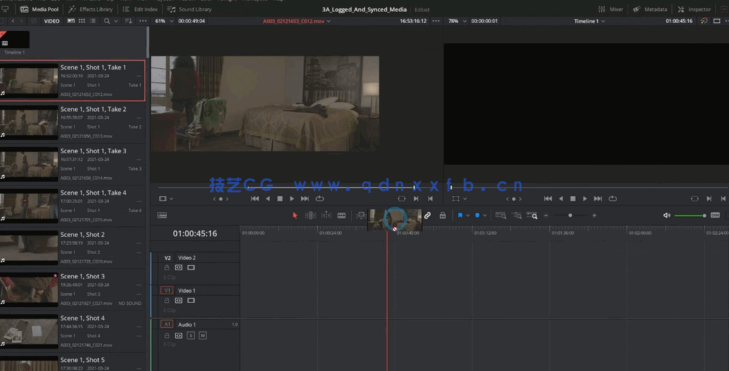This screenshot has height=371, width=729.
Task: Choose the Selection mode arrow tool
Action: point(294,215)
